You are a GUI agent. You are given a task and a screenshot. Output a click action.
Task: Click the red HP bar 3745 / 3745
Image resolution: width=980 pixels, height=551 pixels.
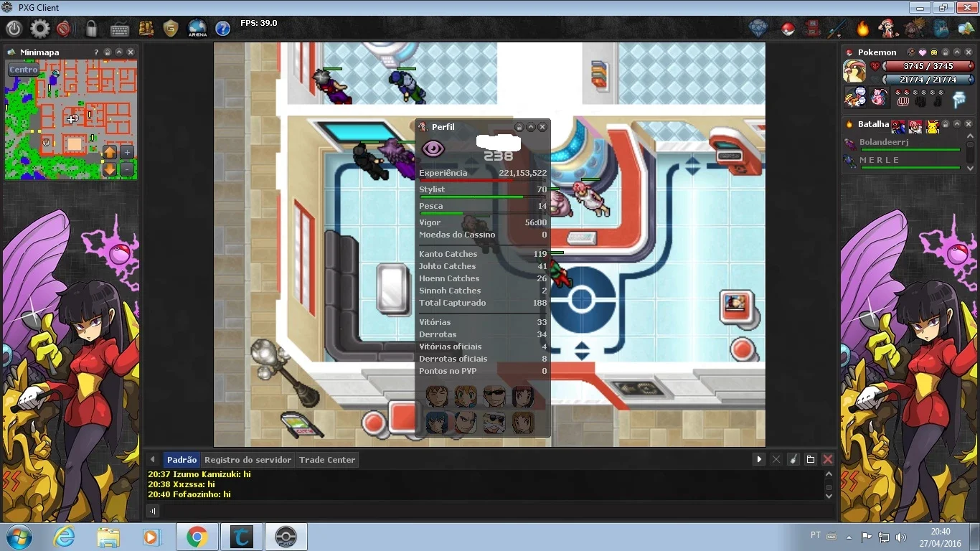[x=928, y=66]
